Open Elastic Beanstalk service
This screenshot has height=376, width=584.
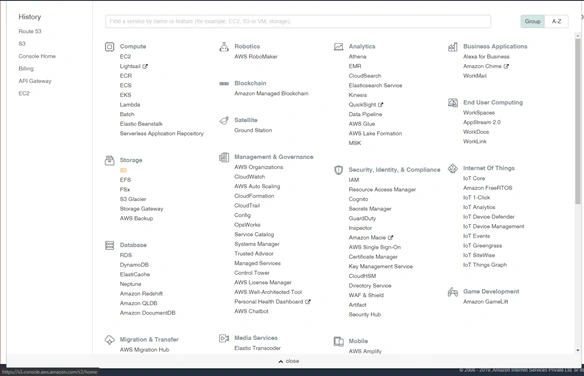[x=141, y=124]
